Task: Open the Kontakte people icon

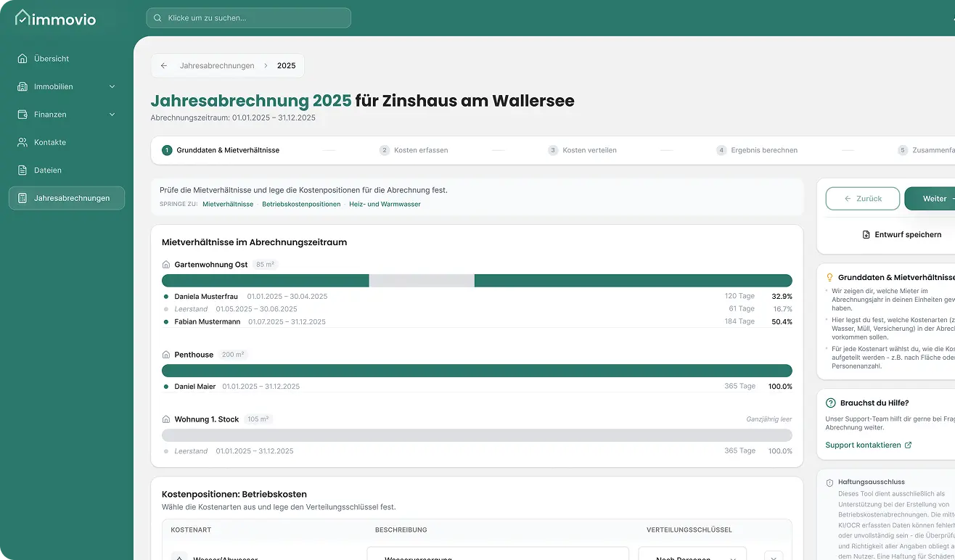Action: [x=22, y=142]
